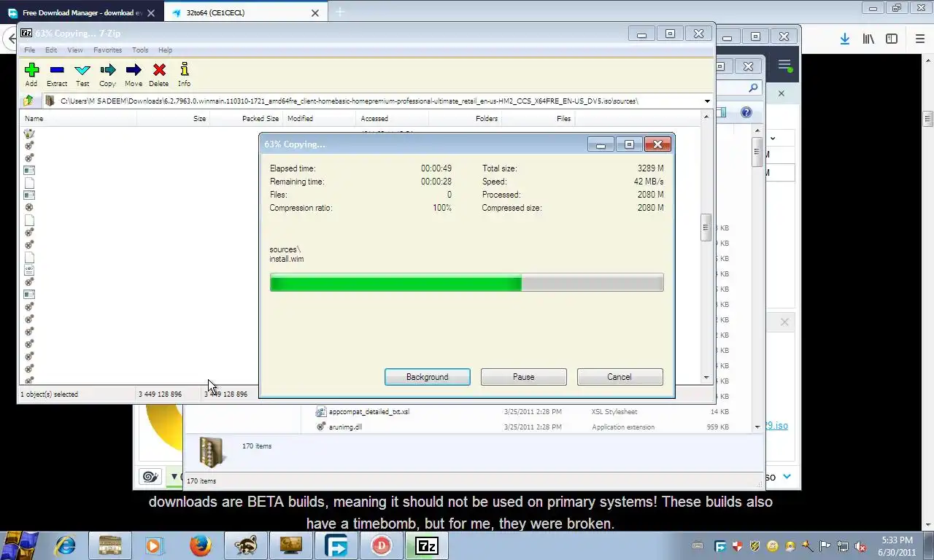Click the Extract toolbar icon

click(57, 74)
